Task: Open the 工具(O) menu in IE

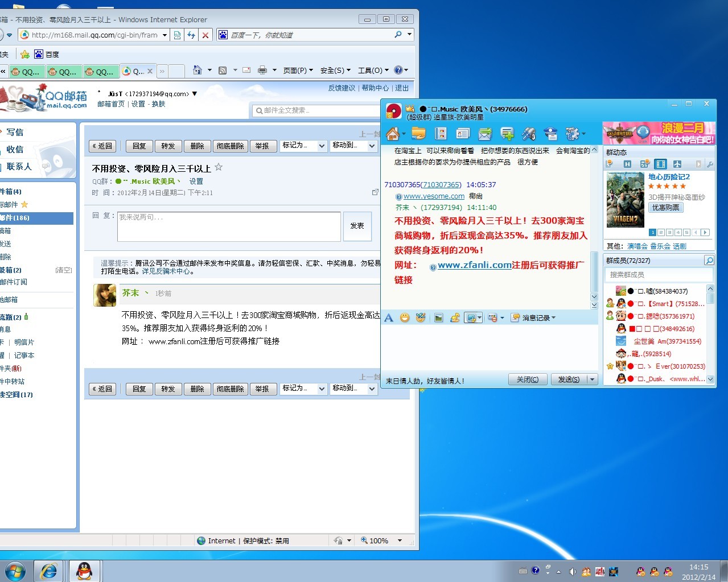Action: (373, 71)
